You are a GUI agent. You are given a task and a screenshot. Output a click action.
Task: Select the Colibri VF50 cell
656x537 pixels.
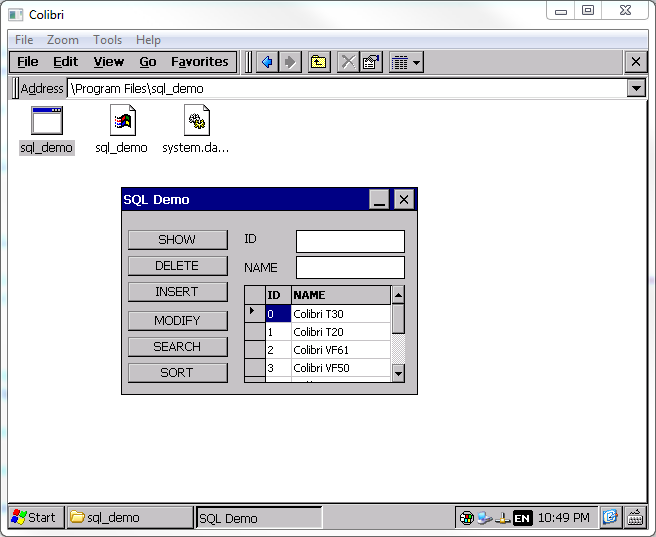click(x=341, y=368)
